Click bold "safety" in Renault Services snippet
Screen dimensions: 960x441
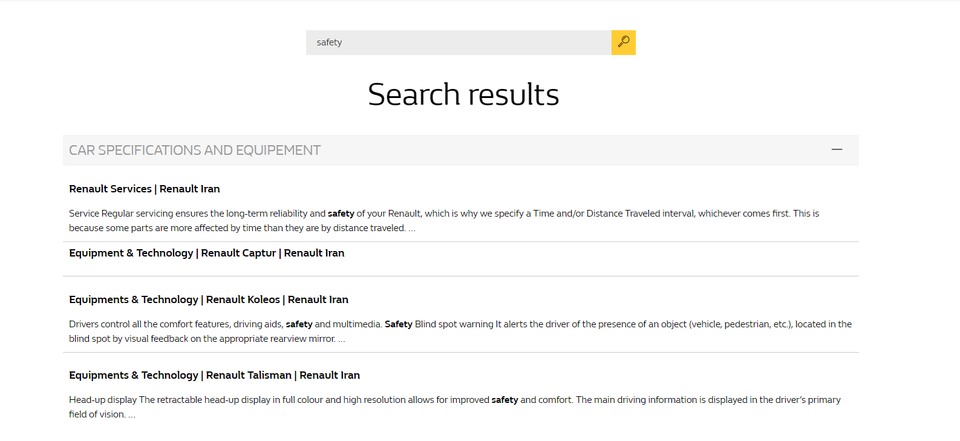click(x=341, y=213)
